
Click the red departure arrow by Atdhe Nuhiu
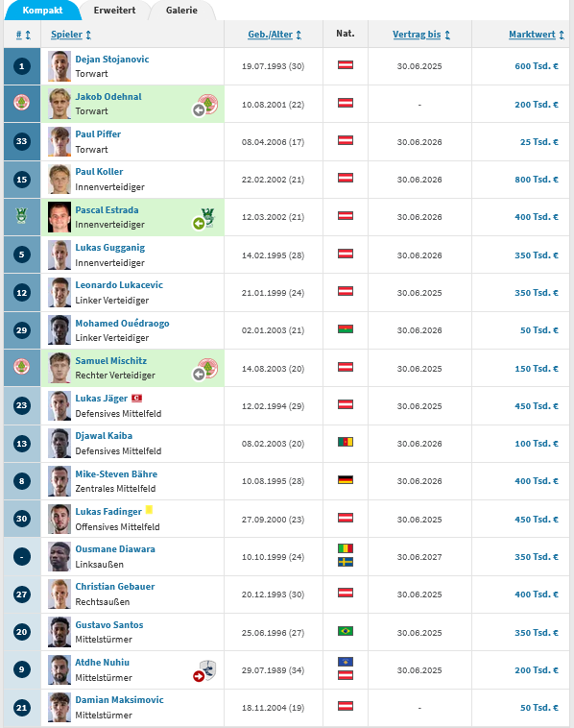click(199, 676)
